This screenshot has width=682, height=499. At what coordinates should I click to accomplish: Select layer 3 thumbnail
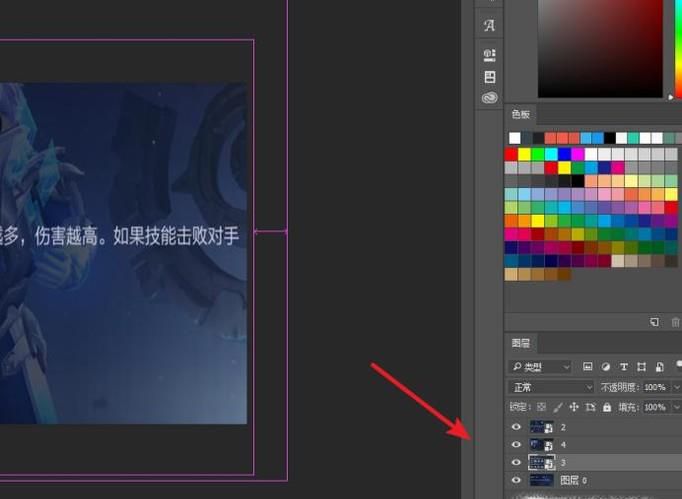tap(542, 462)
